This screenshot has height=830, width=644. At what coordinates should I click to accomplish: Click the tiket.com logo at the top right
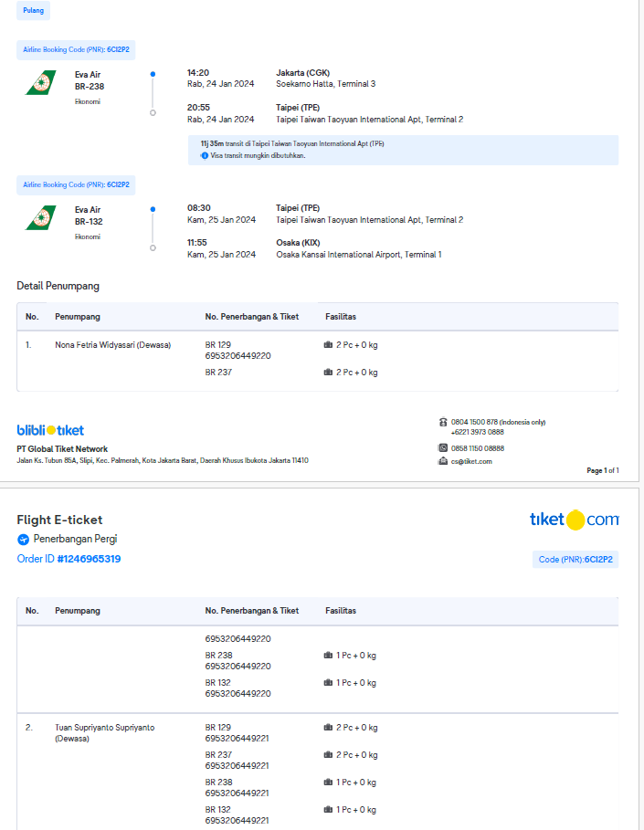[x=574, y=520]
